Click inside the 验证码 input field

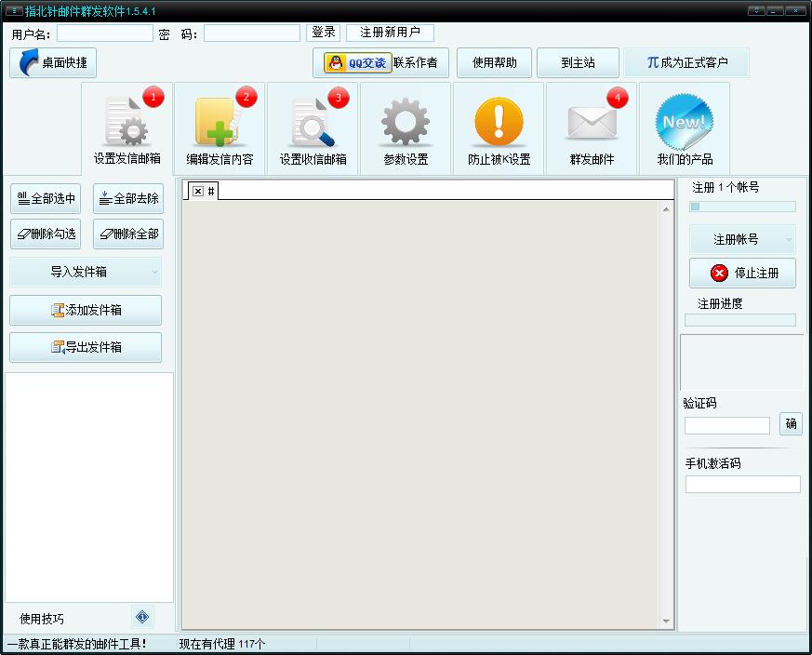click(726, 425)
